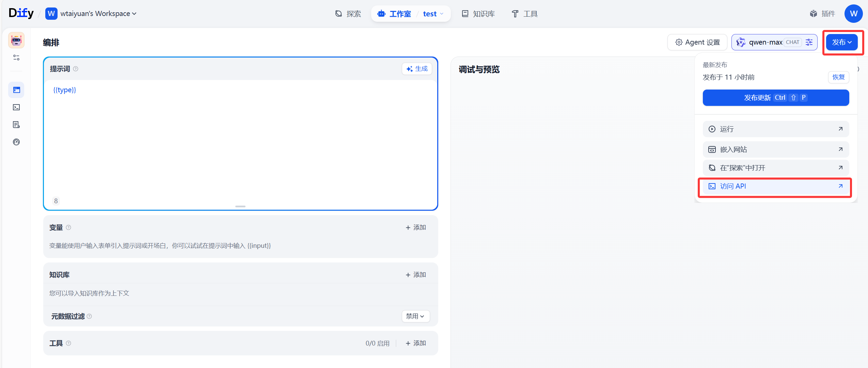Open the test app switcher dropdown
Screen dimensions: 868x368
(x=433, y=14)
